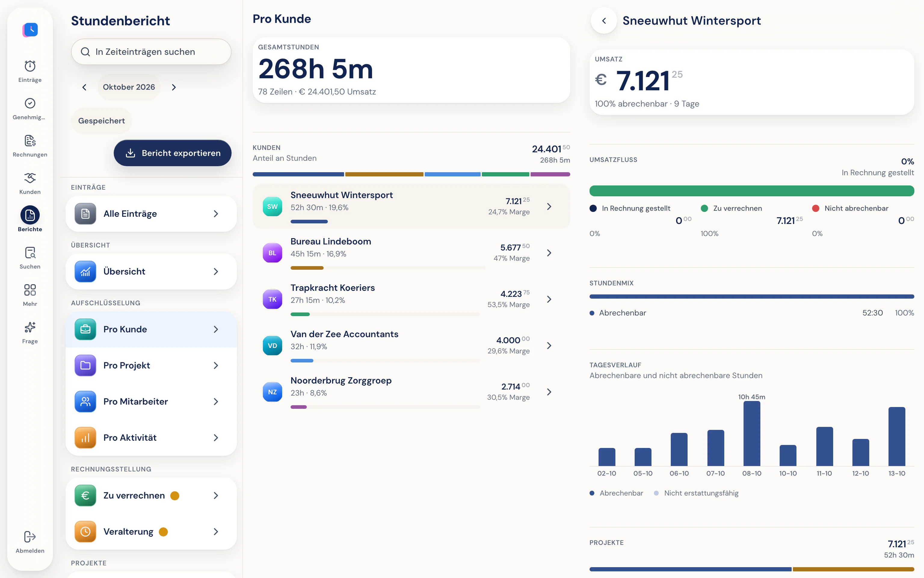924x578 pixels.
Task: Click the NZ client avatar badge
Action: [x=272, y=392]
